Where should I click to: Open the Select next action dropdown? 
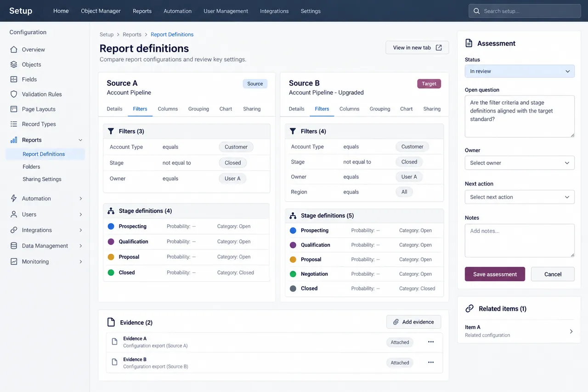pyautogui.click(x=520, y=197)
